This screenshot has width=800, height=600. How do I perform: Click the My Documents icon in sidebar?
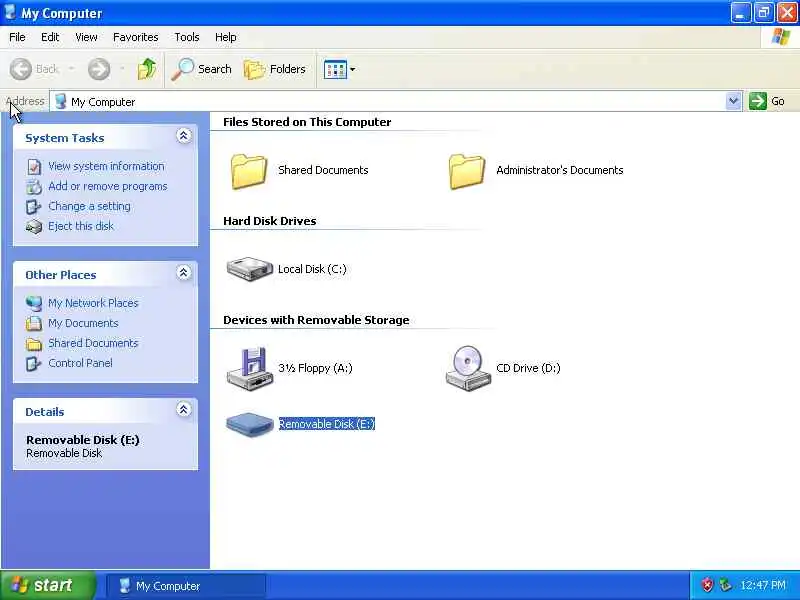(34, 323)
